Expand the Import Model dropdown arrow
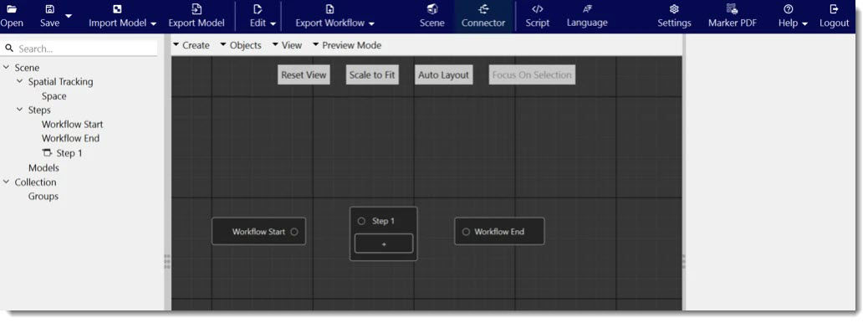Image resolution: width=868 pixels, height=323 pixels. pyautogui.click(x=153, y=23)
